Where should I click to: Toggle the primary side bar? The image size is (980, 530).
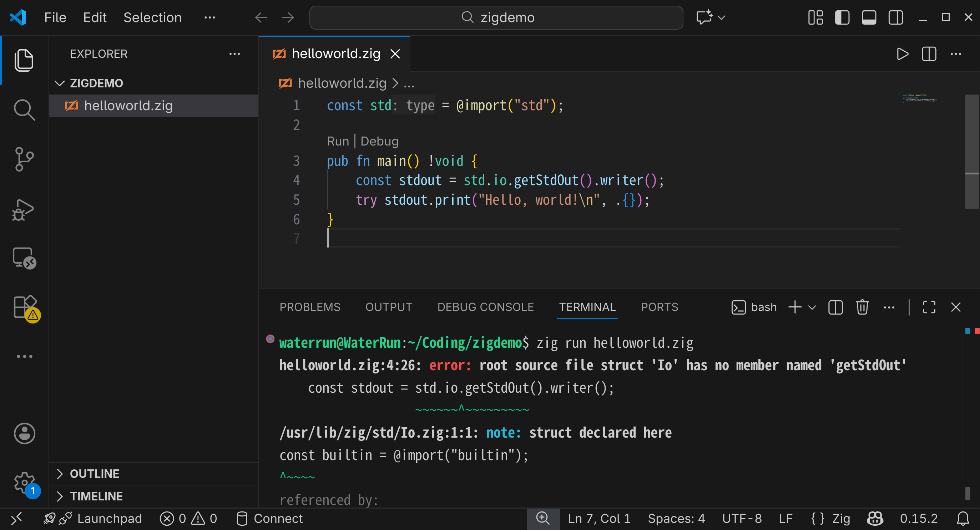(x=842, y=17)
